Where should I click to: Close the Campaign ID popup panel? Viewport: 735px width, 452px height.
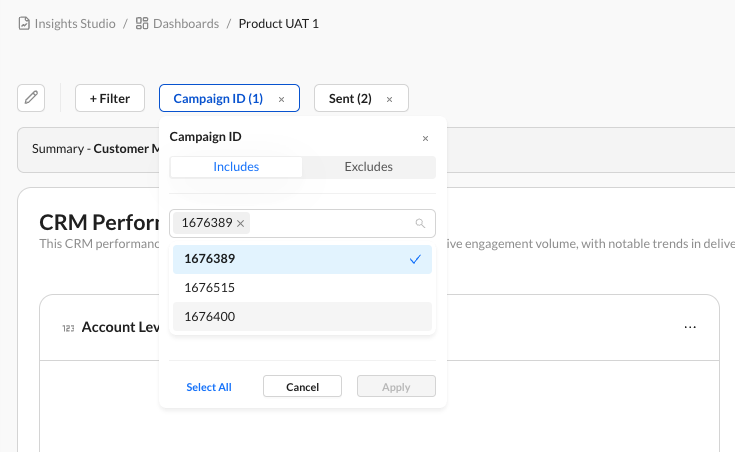pyautogui.click(x=425, y=138)
